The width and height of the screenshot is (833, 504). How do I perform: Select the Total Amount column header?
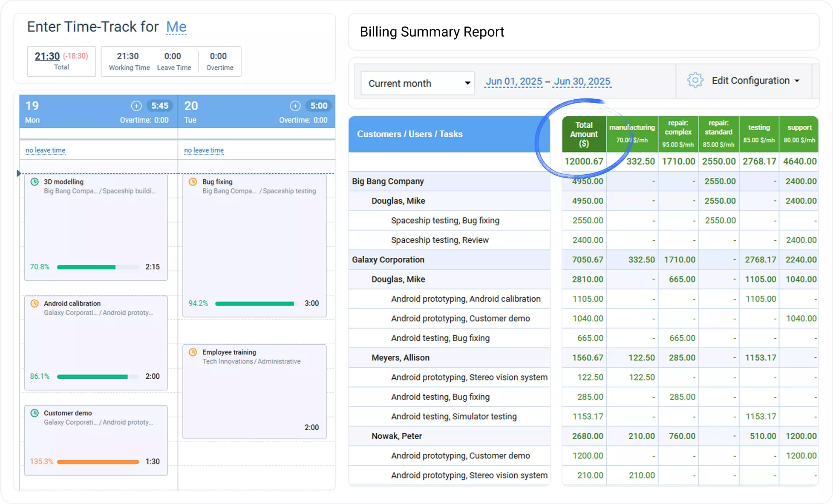click(x=584, y=134)
